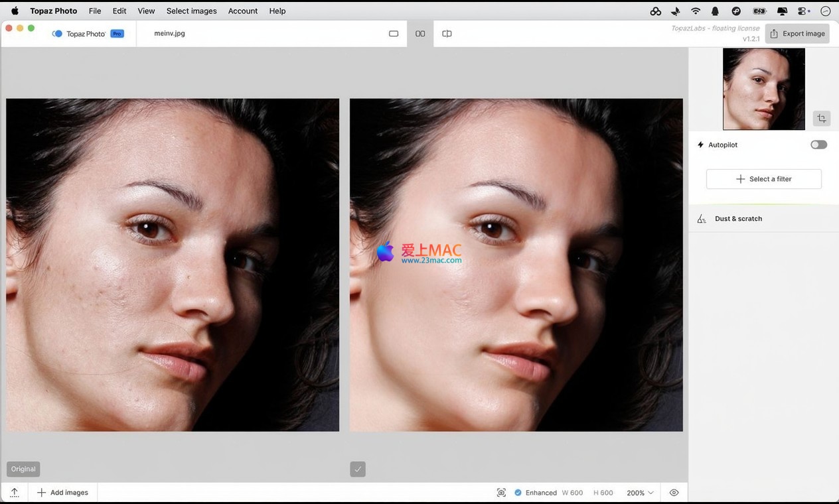Open macOS Control Center
The width and height of the screenshot is (839, 504).
(x=804, y=11)
